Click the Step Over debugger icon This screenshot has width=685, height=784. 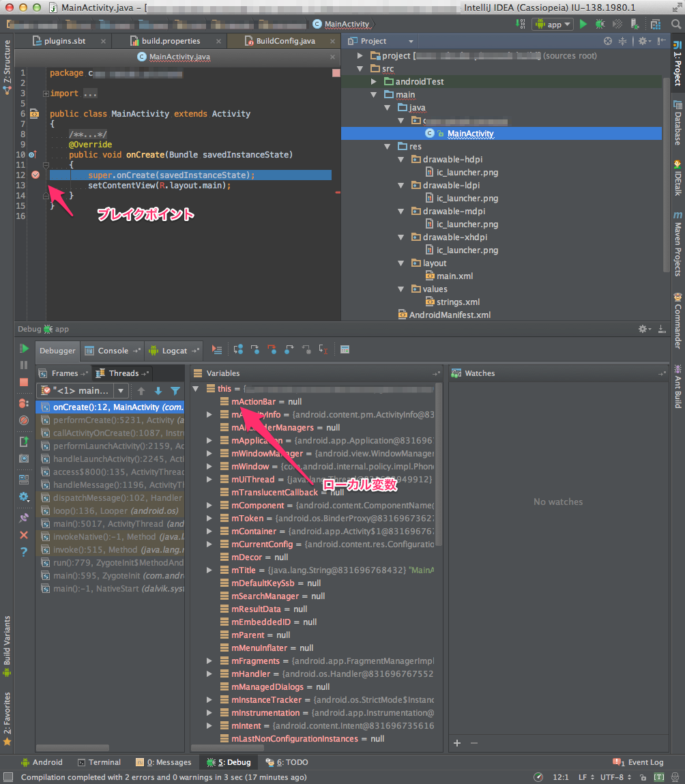(237, 349)
